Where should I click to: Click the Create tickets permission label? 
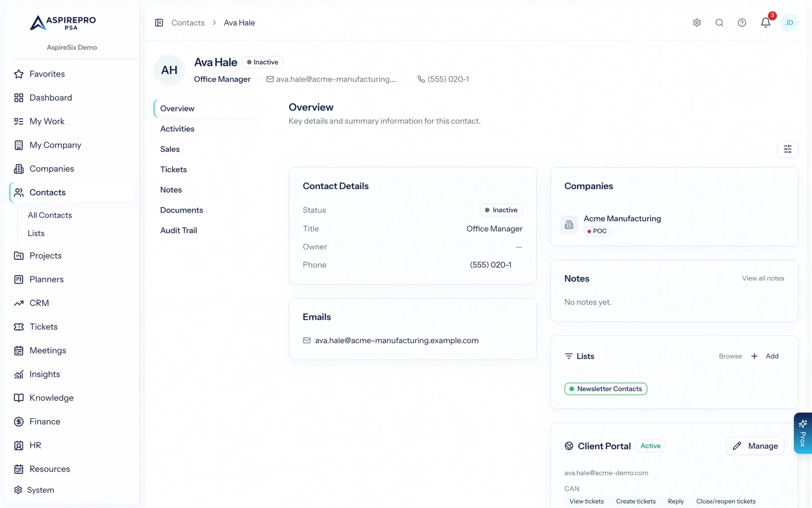click(636, 501)
